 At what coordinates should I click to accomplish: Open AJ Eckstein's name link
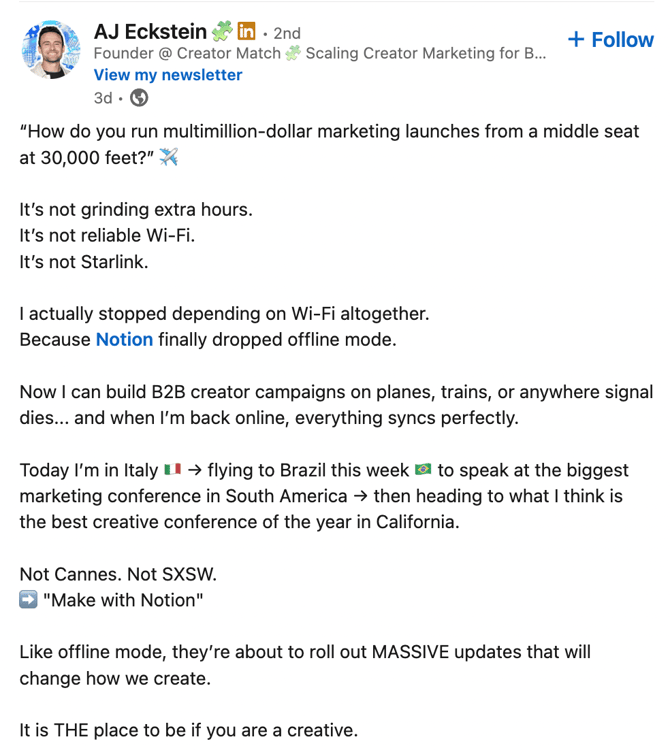click(x=150, y=32)
